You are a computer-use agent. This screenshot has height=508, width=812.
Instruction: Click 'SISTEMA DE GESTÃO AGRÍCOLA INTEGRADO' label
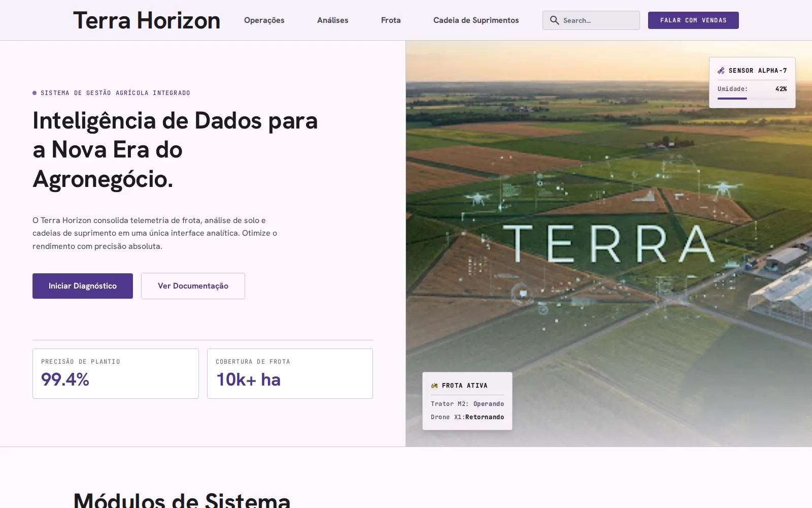coord(115,93)
